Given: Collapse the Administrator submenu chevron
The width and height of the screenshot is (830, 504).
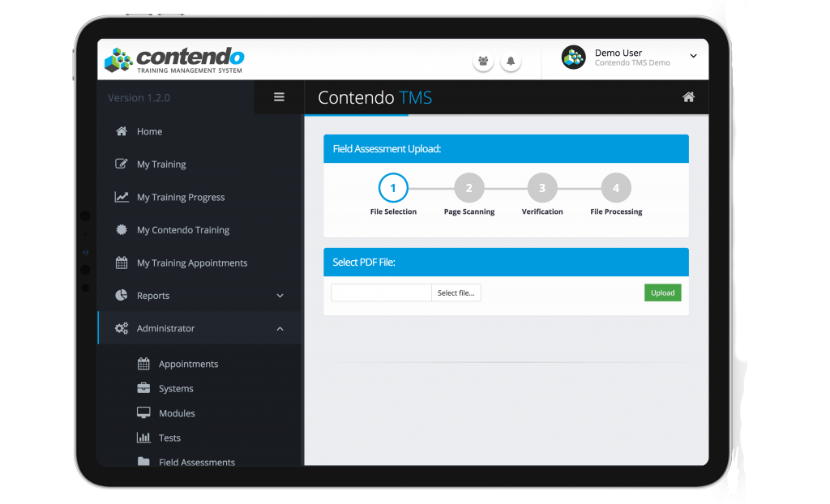Looking at the screenshot, I should 280,329.
